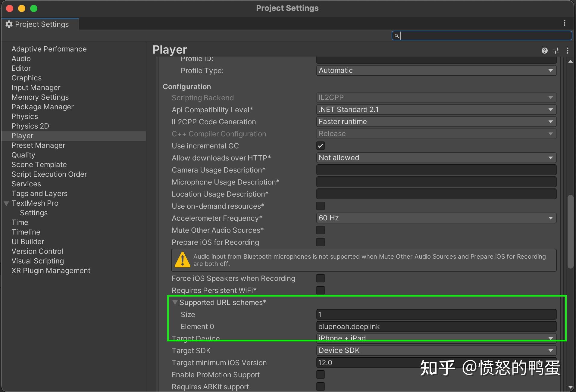Click the scroll-up arrow icon on the scrollbar
The height and width of the screenshot is (392, 576).
(571, 62)
